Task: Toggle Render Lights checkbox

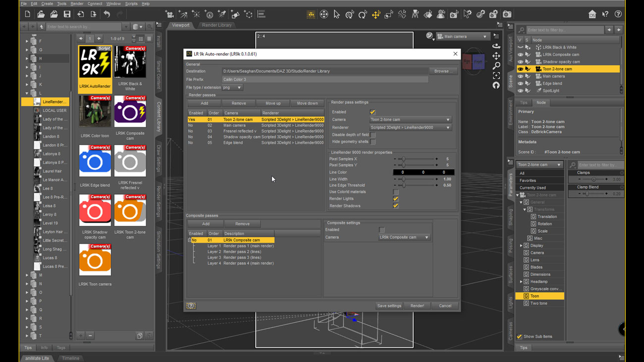Action: [x=396, y=199]
